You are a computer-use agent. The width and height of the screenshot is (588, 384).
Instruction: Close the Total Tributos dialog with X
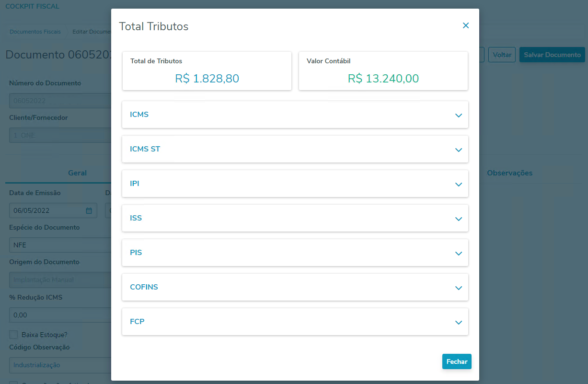coord(465,26)
